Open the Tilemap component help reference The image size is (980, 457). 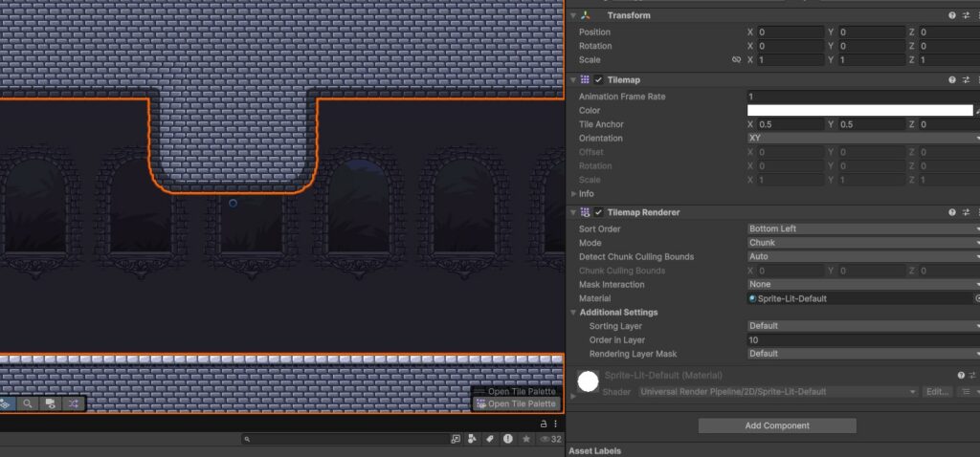[952, 80]
